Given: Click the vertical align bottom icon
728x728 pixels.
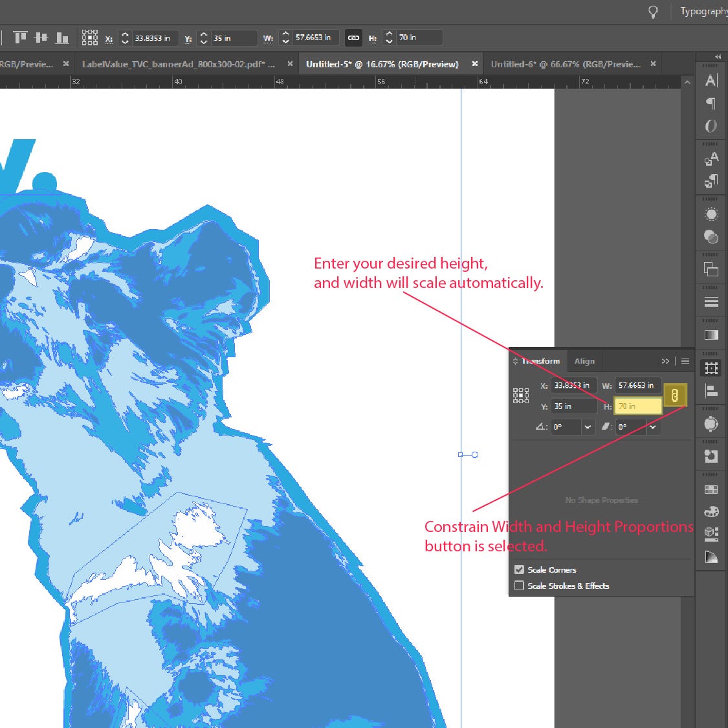Looking at the screenshot, I should click(61, 38).
